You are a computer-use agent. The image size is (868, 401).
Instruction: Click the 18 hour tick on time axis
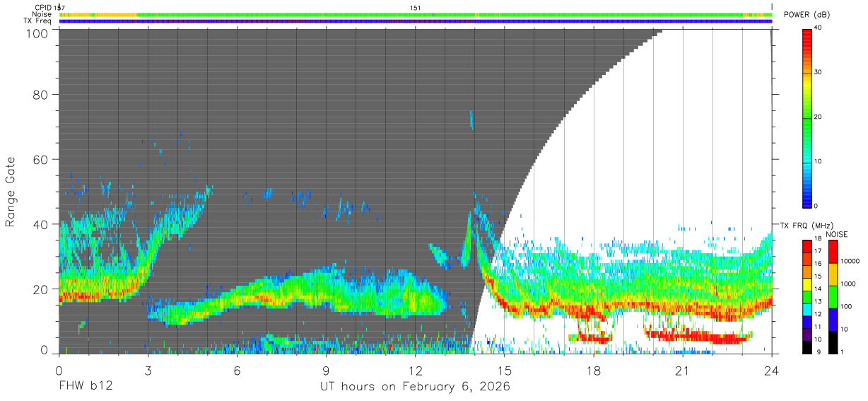click(x=594, y=371)
